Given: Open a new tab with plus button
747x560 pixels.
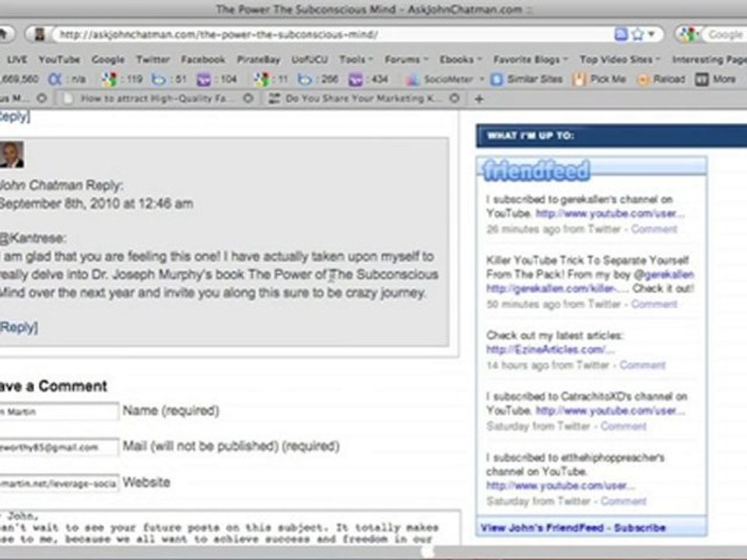Looking at the screenshot, I should point(479,99).
